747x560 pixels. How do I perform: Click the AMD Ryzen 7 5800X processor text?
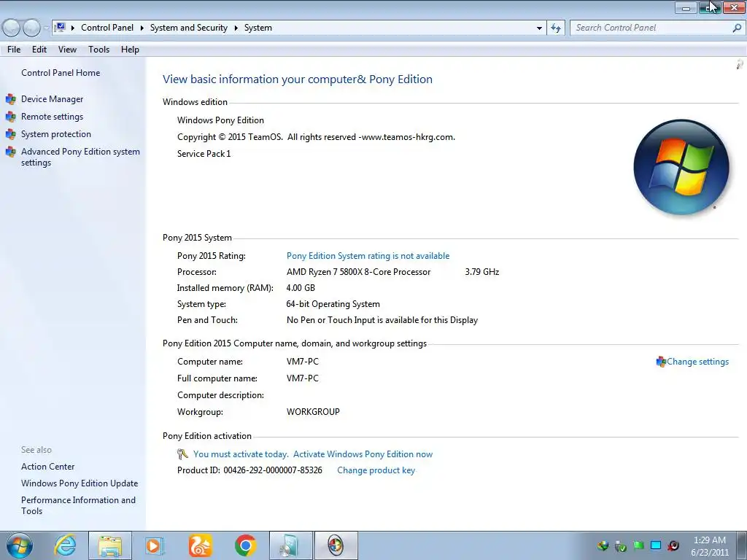coord(358,272)
